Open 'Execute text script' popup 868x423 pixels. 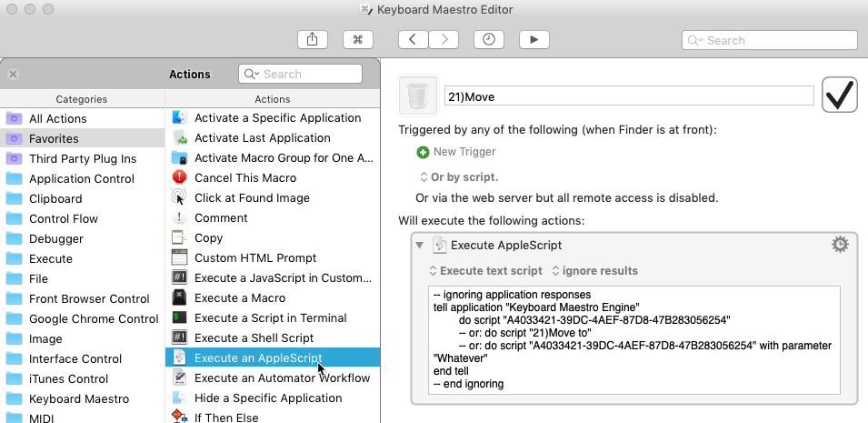click(486, 271)
